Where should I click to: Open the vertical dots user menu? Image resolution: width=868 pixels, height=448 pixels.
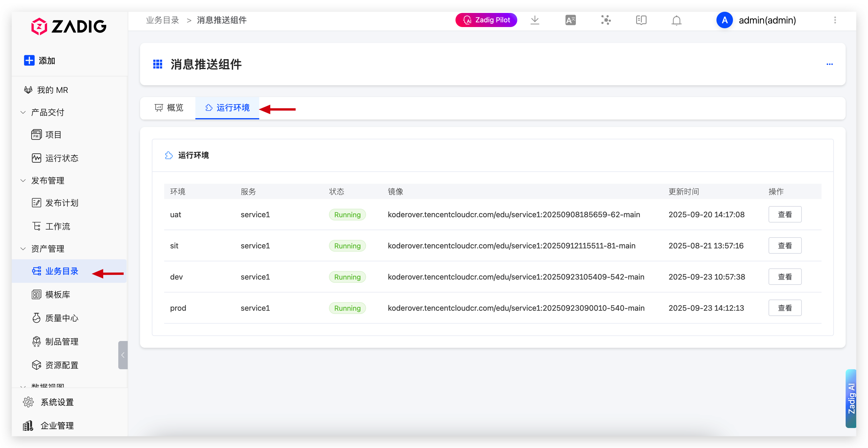pos(835,20)
